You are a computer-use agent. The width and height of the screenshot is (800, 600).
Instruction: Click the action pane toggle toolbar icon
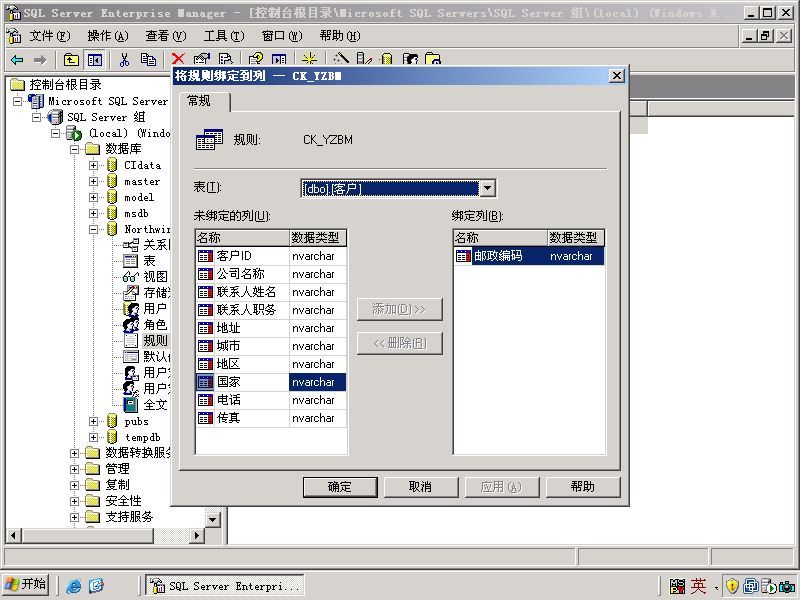[x=279, y=59]
